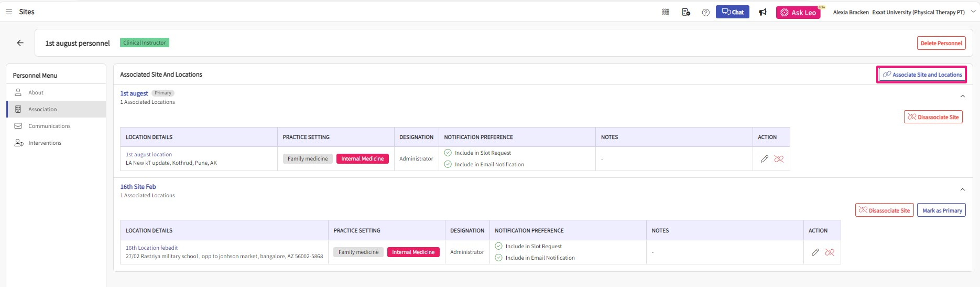Click Associate Site and Locations button
This screenshot has height=287, width=980.
[922, 75]
